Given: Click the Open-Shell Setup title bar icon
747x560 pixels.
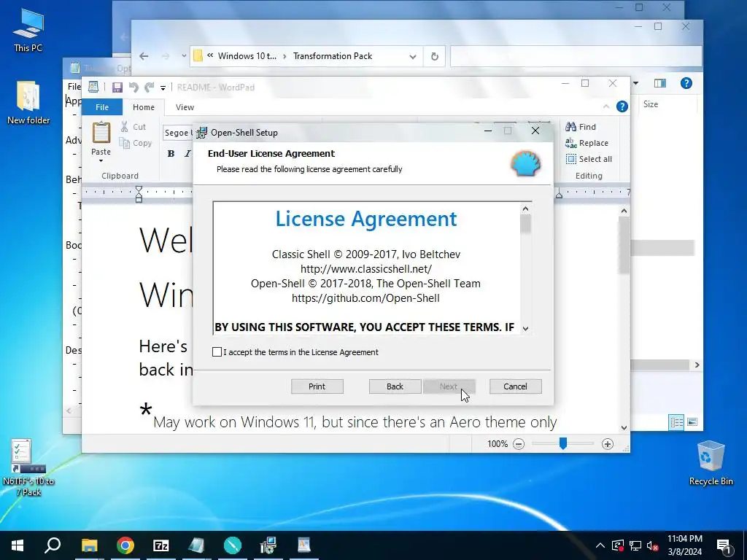Looking at the screenshot, I should click(x=202, y=133).
